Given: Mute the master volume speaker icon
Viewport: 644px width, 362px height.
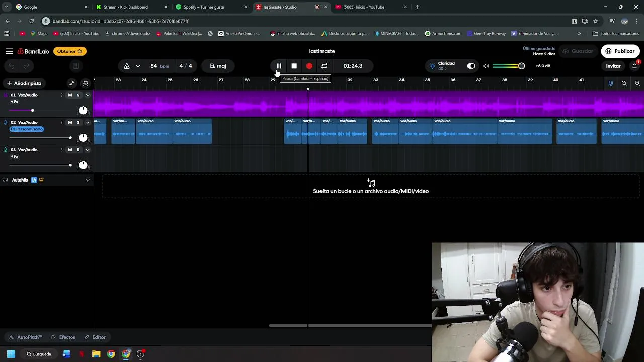Looking at the screenshot, I should pos(486,66).
